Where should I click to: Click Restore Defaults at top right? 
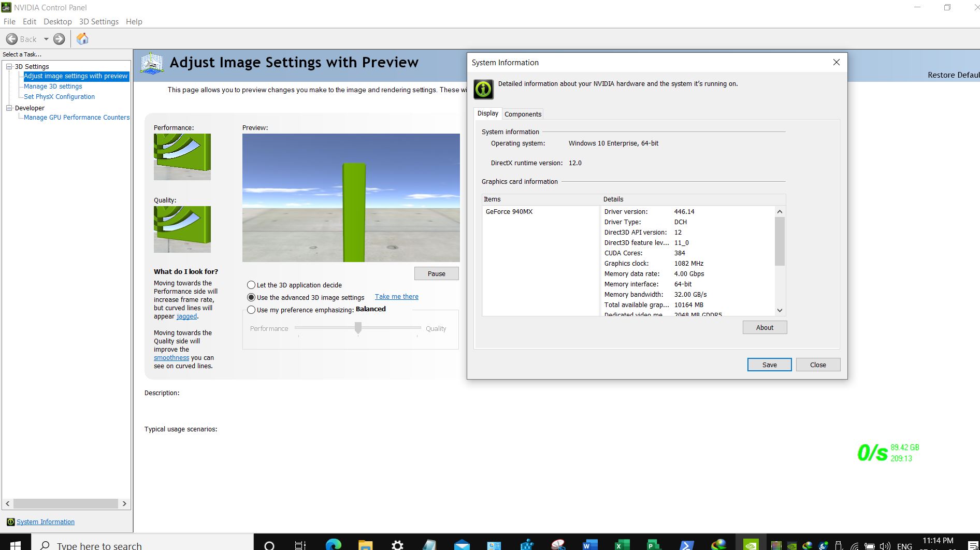(x=954, y=75)
